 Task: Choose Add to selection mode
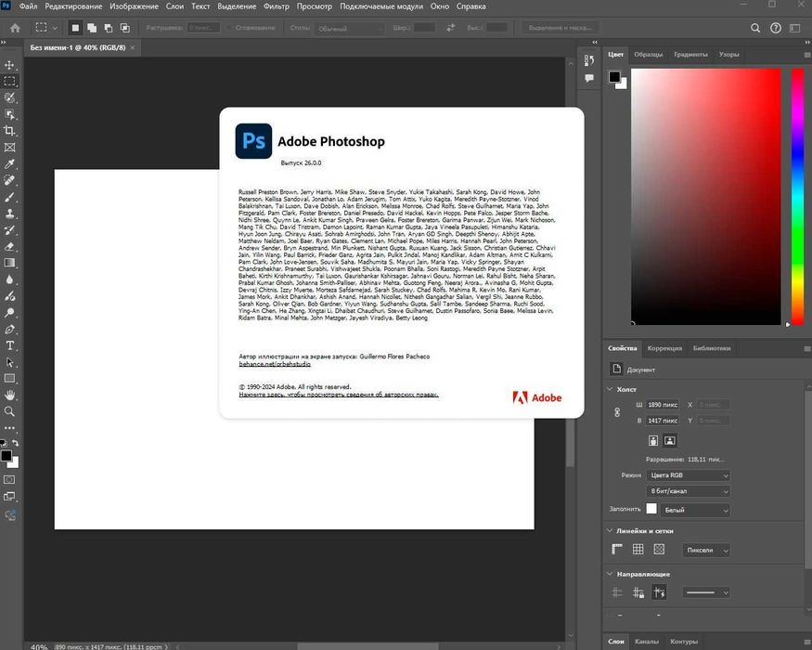pos(92,28)
